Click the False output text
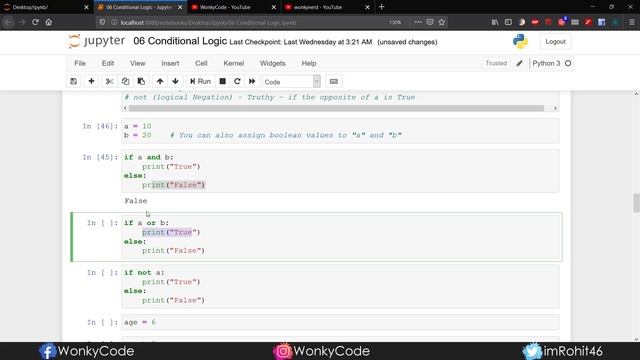 pos(136,201)
